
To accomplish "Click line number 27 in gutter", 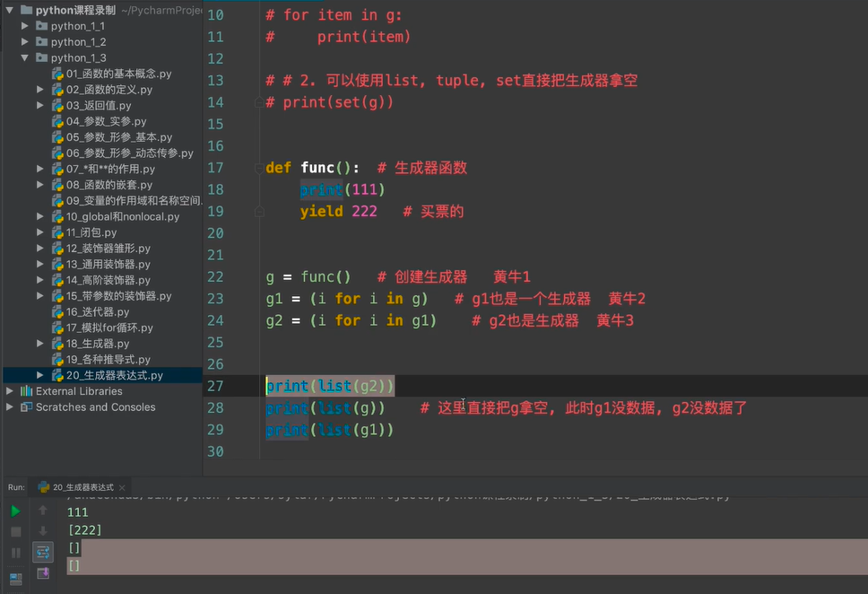I will pyautogui.click(x=215, y=386).
